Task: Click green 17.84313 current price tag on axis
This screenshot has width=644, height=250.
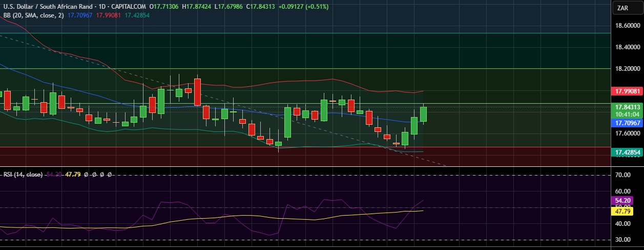Action: tap(627, 107)
